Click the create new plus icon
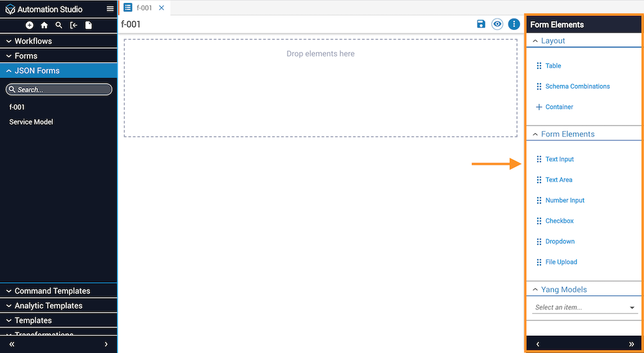The height and width of the screenshot is (353, 644). click(x=30, y=25)
